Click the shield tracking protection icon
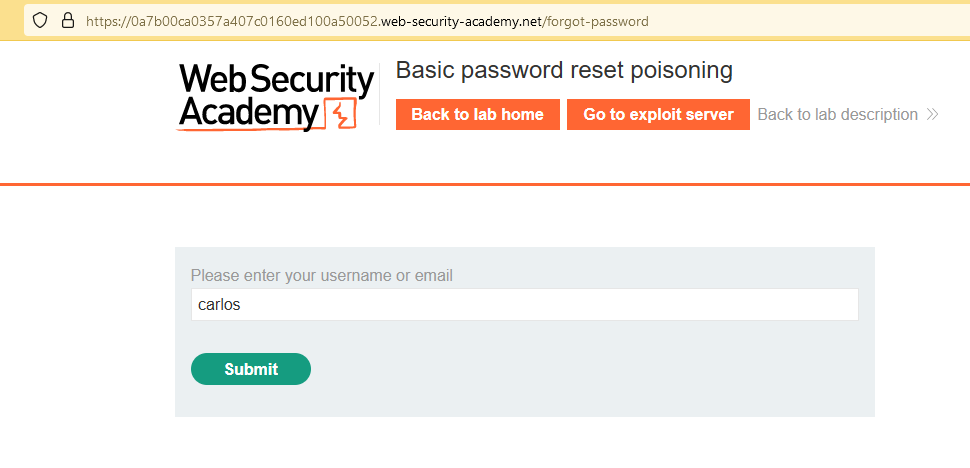Viewport: 970px width, 468px height. tap(41, 20)
